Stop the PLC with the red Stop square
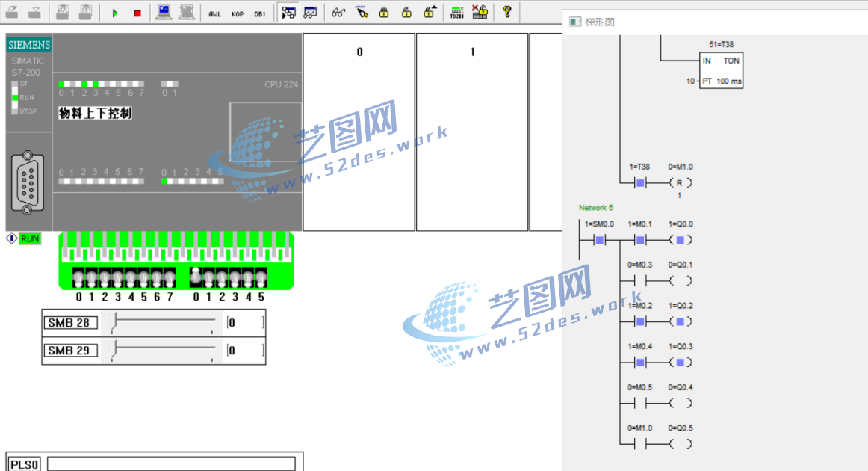The width and height of the screenshot is (868, 471). [138, 13]
